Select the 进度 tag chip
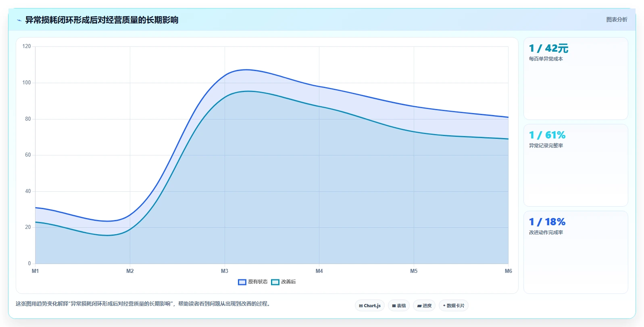644x327 pixels. click(x=424, y=306)
